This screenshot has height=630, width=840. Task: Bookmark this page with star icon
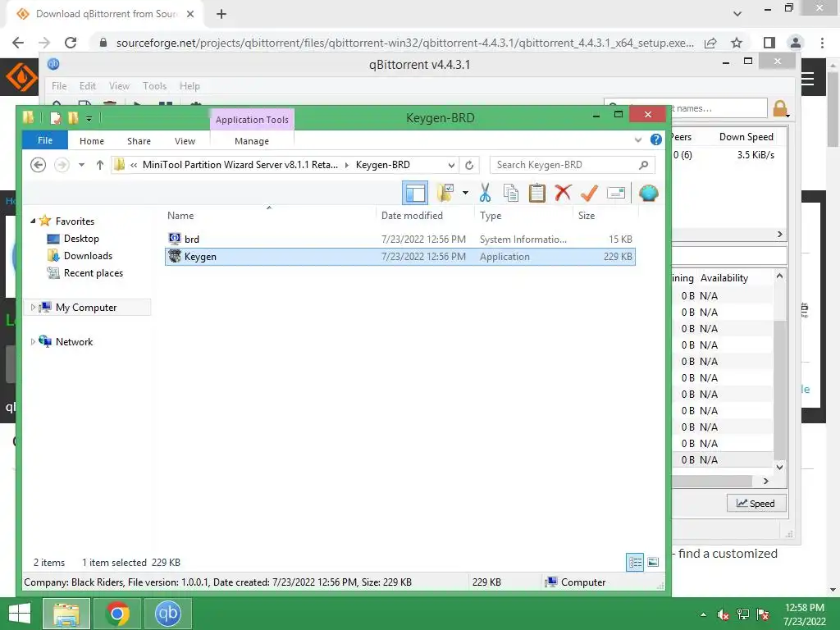coord(737,43)
